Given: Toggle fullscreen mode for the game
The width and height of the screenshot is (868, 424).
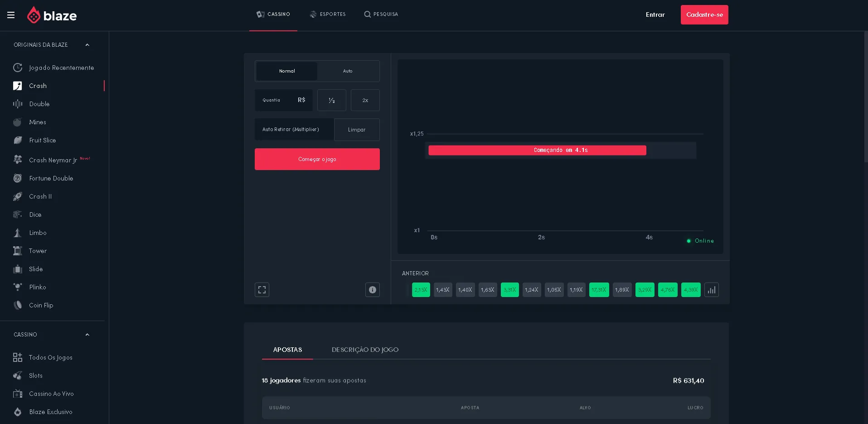Looking at the screenshot, I should [x=262, y=290].
